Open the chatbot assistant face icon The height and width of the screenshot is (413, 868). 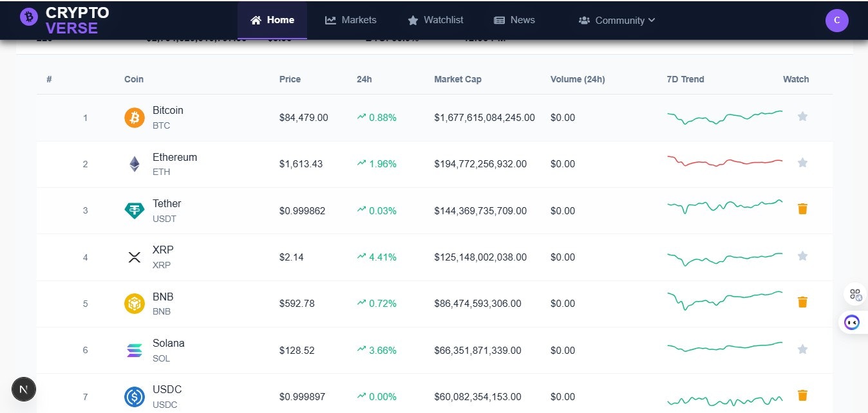(852, 322)
